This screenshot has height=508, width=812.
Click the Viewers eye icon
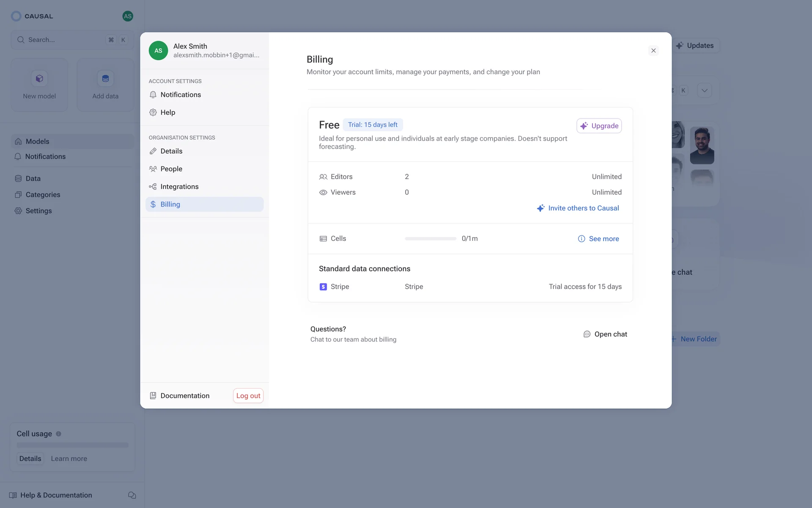click(x=323, y=193)
